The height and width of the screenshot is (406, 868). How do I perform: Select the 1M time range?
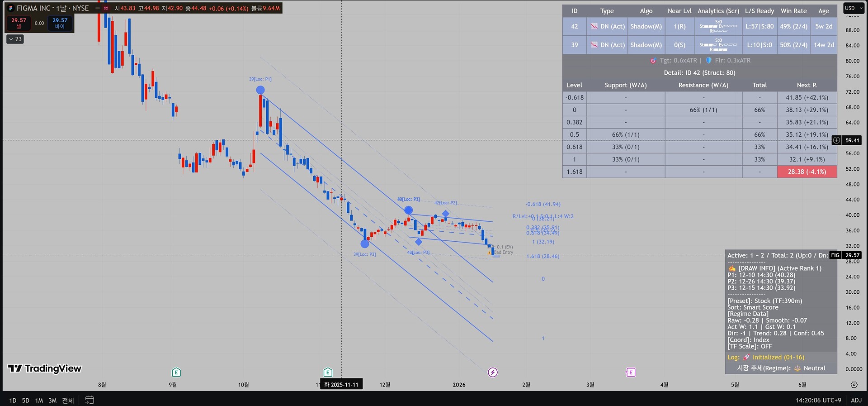click(39, 400)
